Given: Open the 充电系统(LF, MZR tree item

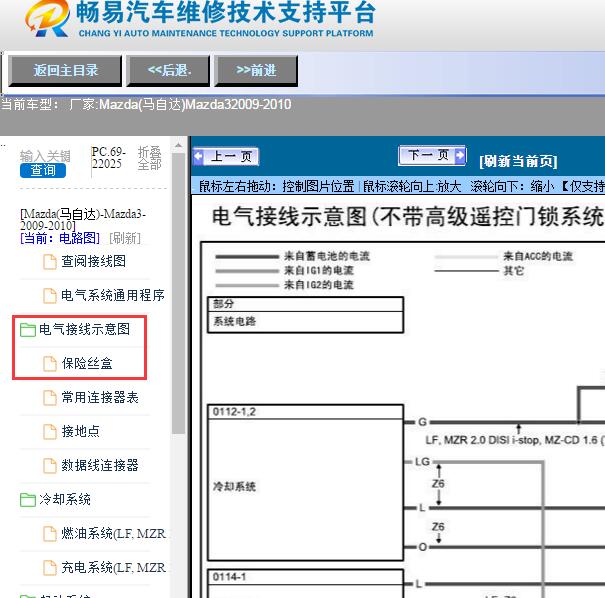Looking at the screenshot, I should coord(113,568).
